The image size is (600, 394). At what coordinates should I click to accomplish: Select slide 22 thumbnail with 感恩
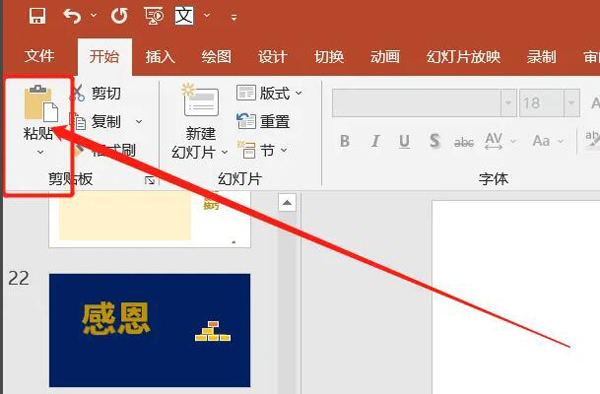(x=150, y=330)
